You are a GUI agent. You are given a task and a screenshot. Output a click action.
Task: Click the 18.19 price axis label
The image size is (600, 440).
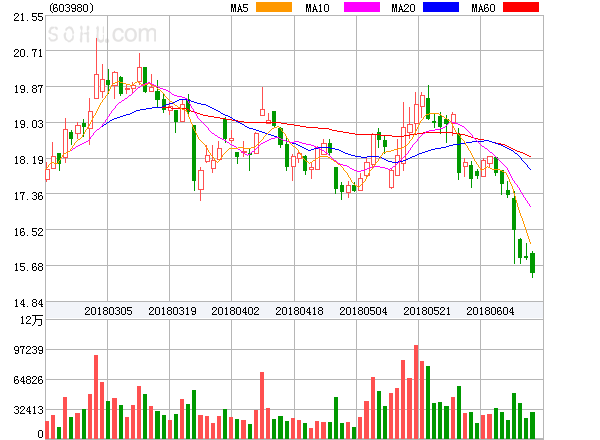(x=28, y=160)
